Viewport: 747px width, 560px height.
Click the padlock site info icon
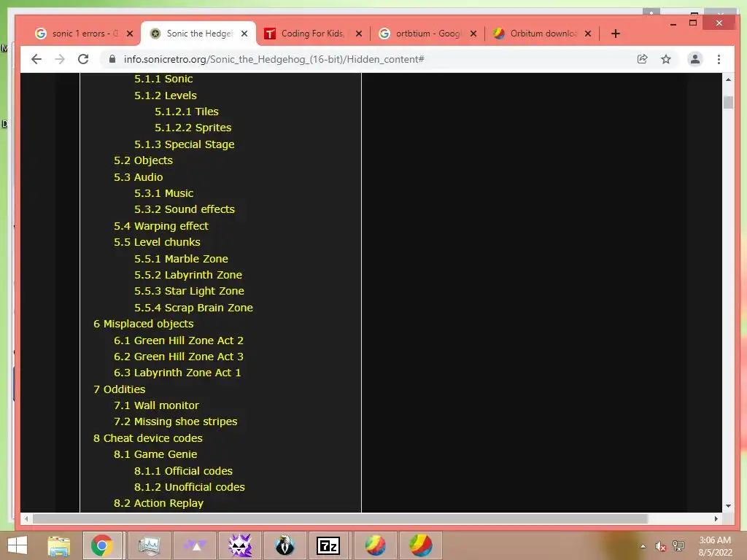point(112,59)
